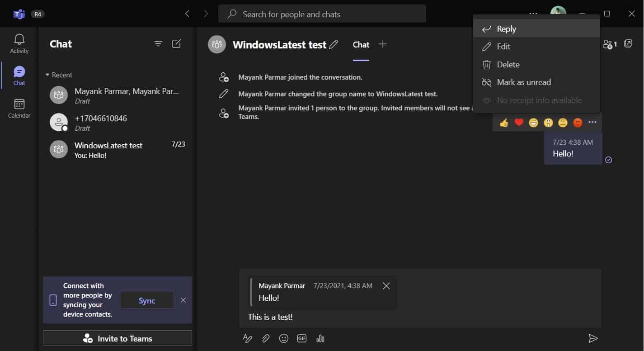Open the emoji picker
The height and width of the screenshot is (351, 644).
pos(283,338)
